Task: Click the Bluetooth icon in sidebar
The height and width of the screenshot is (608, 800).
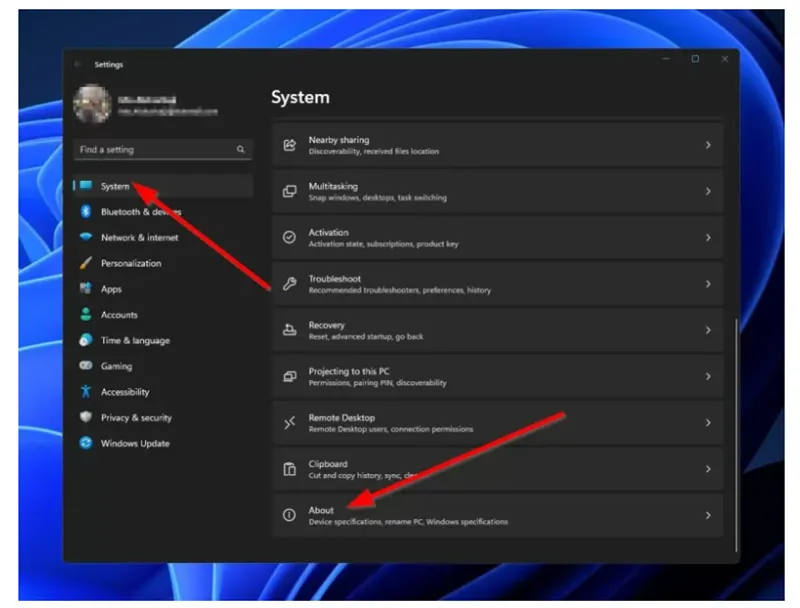Action: [x=86, y=211]
